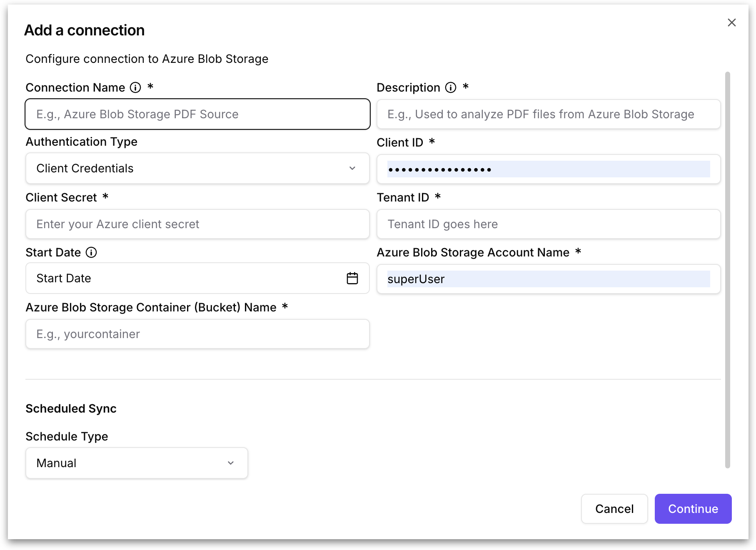Open the Start Date picker field

point(183,278)
